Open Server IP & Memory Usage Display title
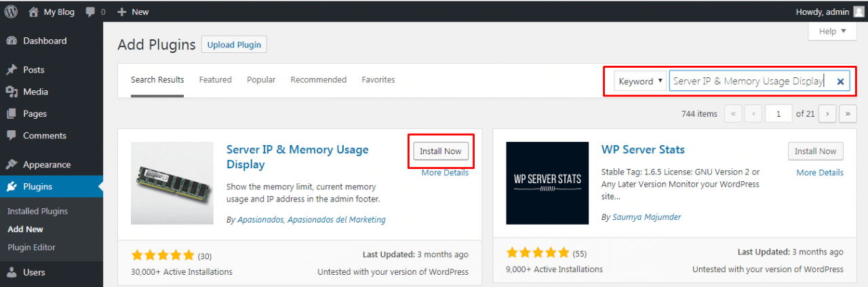The height and width of the screenshot is (287, 868). pyautogui.click(x=298, y=157)
